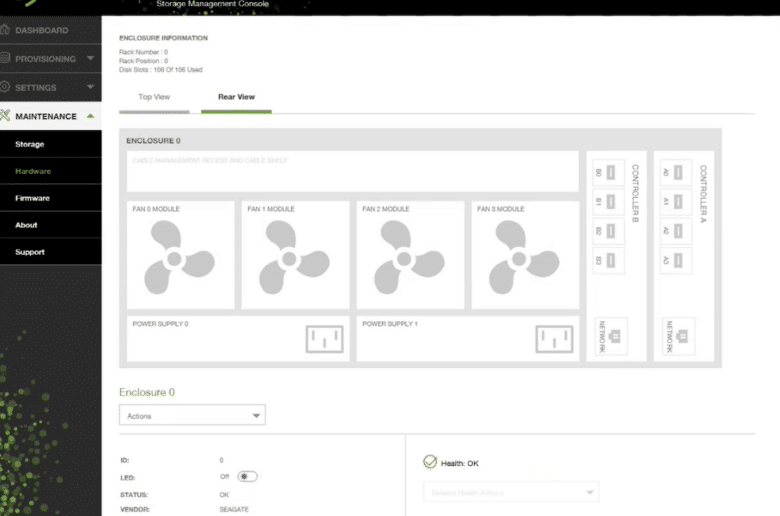Click the Provisioning menu label
The image size is (780, 516).
pyautogui.click(x=45, y=59)
